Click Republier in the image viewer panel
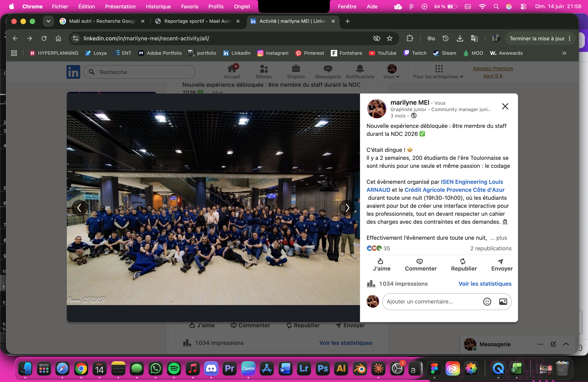The height and width of the screenshot is (382, 588). click(x=464, y=265)
